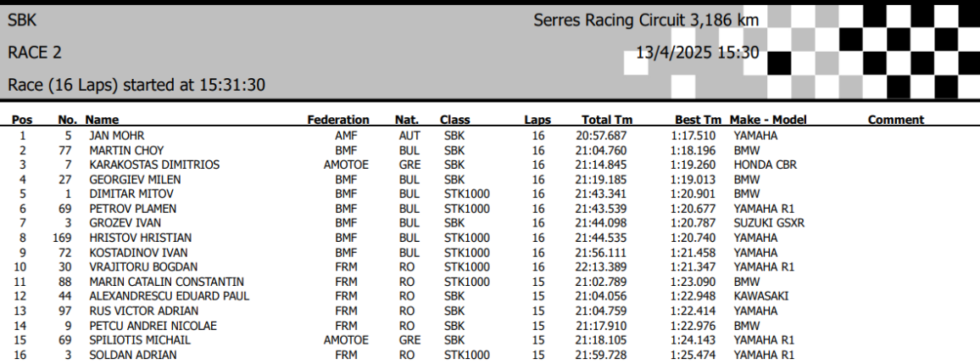
Task: Select the "Make - Model" column header
Action: click(768, 120)
